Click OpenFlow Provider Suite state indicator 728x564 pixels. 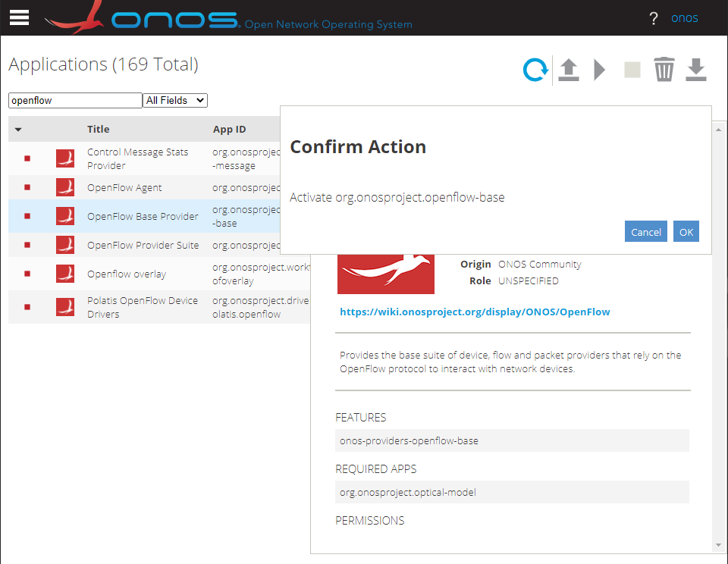[x=27, y=245]
